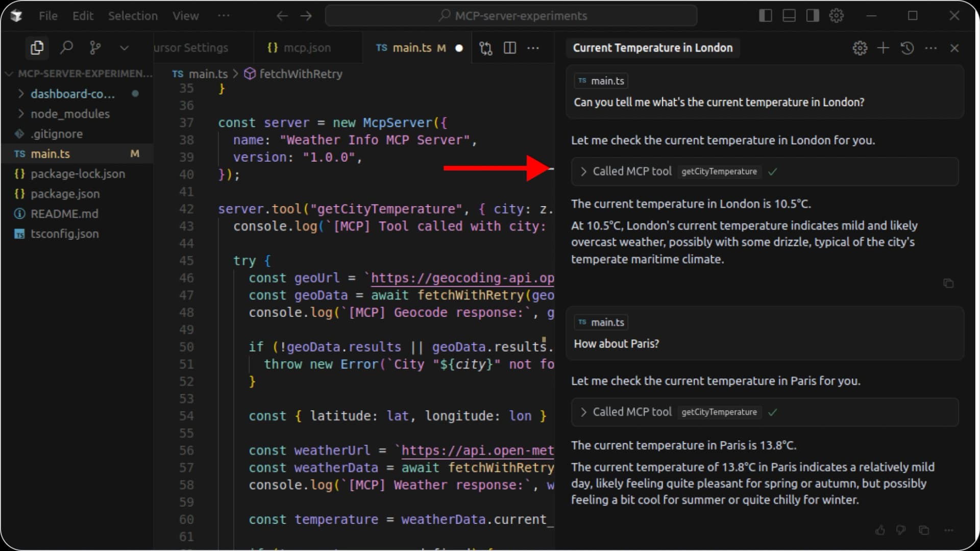Image resolution: width=980 pixels, height=551 pixels.
Task: Expand additional views chevron in activity bar
Action: point(124,48)
